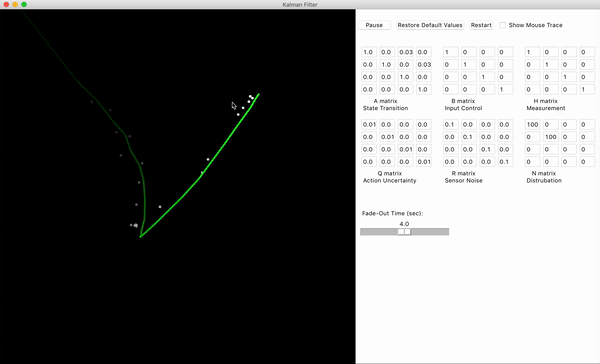Select Q matrix bottom-right 0.01 field

tap(424, 162)
